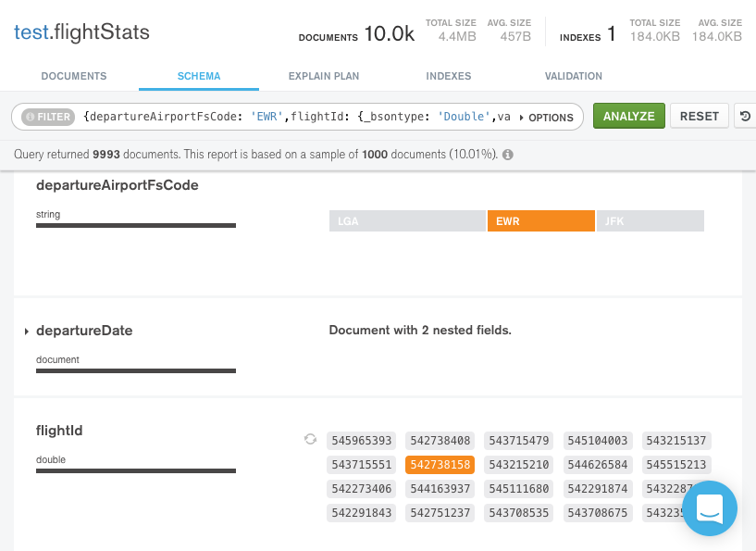Go to the Indexes tab
The width and height of the screenshot is (756, 551).
coord(449,76)
